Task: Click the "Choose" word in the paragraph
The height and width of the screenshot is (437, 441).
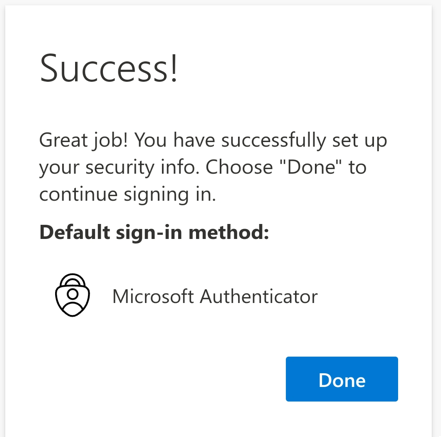Action: (239, 167)
